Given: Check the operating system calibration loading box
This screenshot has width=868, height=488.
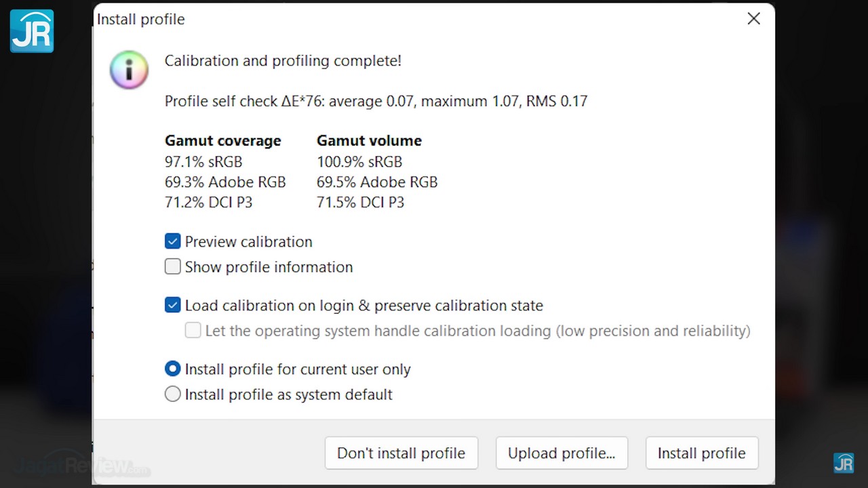Looking at the screenshot, I should tap(193, 330).
